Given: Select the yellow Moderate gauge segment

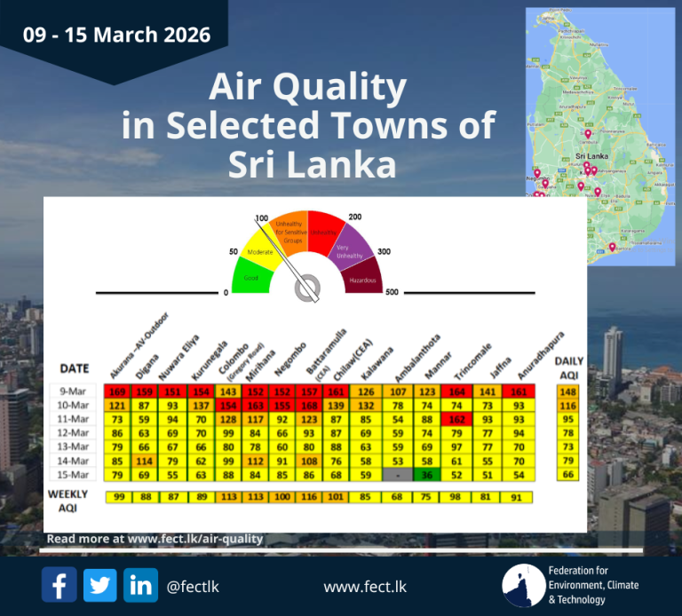Looking at the screenshot, I should [x=264, y=249].
